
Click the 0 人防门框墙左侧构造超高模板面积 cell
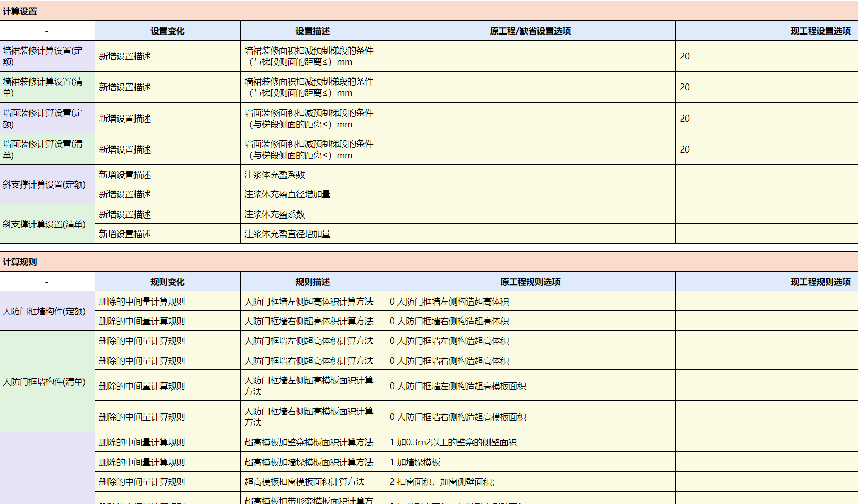click(530, 386)
